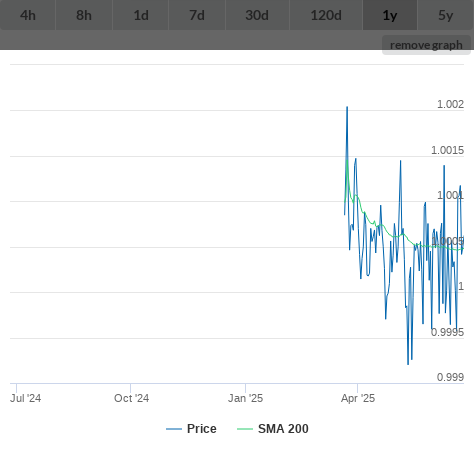Screen dimensions: 474x455
Task: Open the 120d time range tab
Action: [326, 15]
